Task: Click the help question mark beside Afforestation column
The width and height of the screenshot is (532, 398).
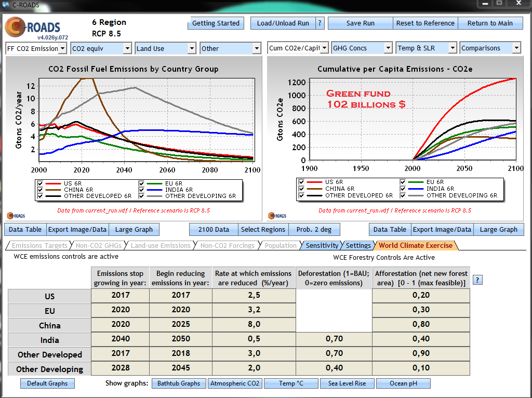Action: [x=477, y=280]
